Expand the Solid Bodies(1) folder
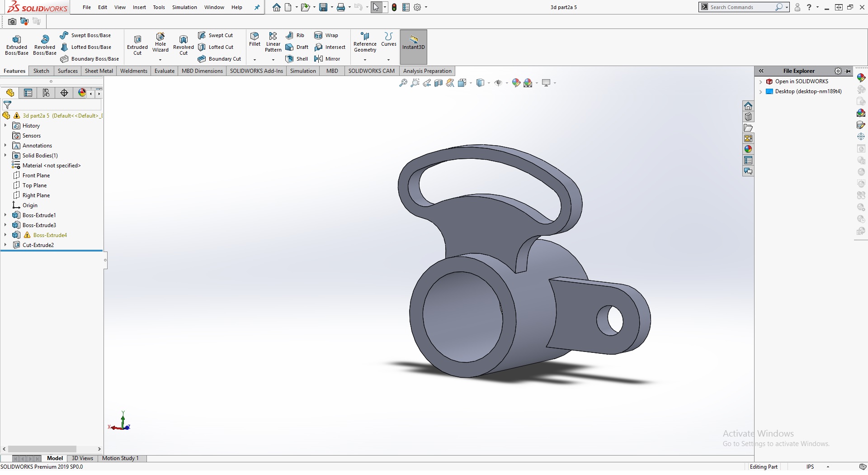This screenshot has height=475, width=868. point(5,156)
